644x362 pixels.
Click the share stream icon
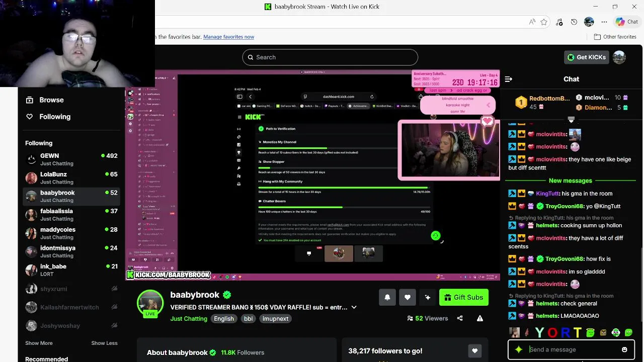[x=460, y=318]
